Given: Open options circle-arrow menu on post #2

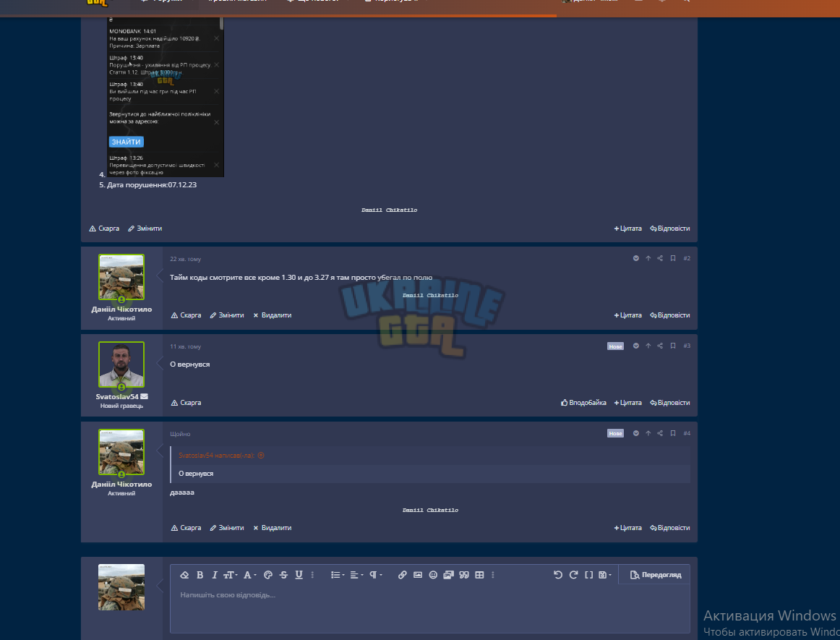Looking at the screenshot, I should point(636,258).
